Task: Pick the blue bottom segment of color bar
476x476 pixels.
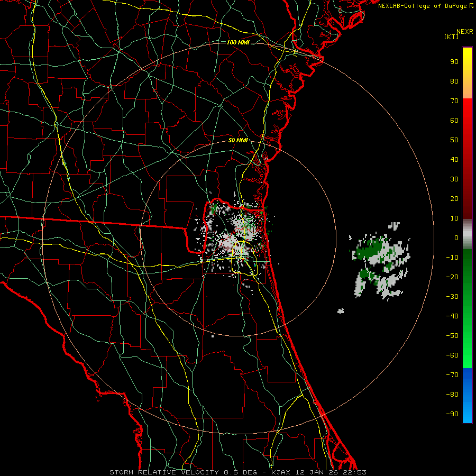Action: (x=467, y=396)
